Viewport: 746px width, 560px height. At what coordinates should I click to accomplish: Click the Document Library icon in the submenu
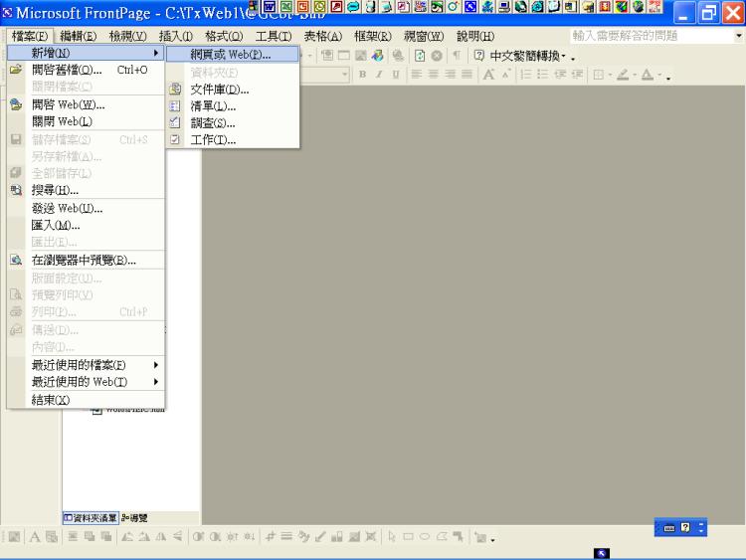175,90
